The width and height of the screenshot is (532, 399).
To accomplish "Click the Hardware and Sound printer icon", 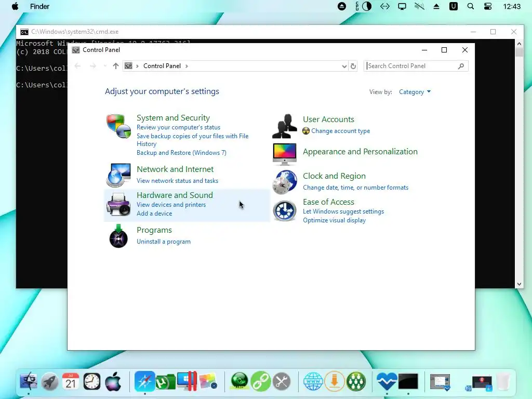I will click(x=118, y=204).
